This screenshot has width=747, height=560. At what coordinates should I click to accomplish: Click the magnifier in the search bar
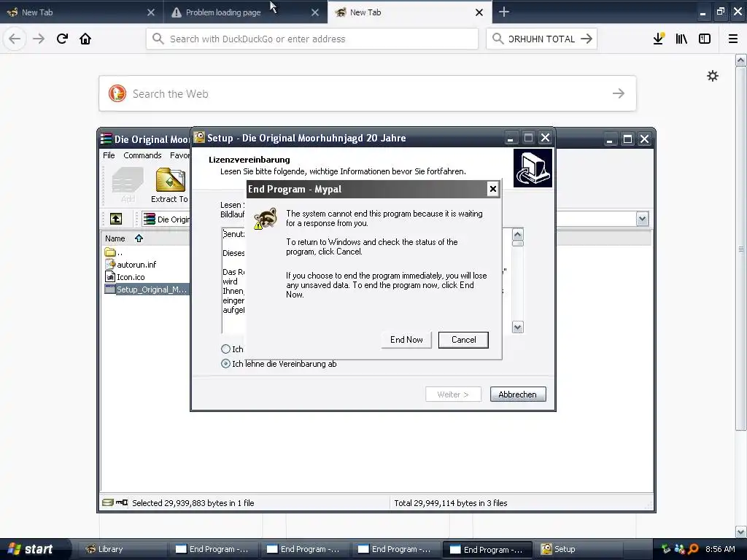498,39
